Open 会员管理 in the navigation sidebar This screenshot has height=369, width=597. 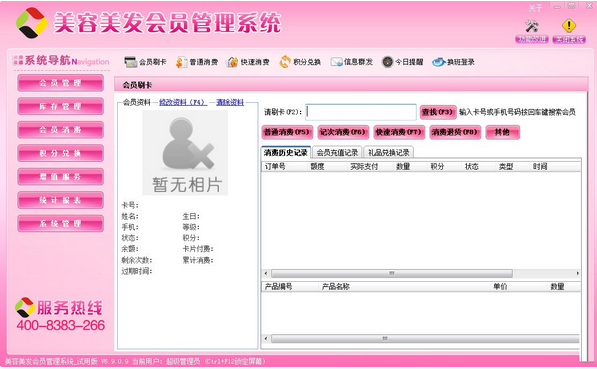(x=61, y=83)
